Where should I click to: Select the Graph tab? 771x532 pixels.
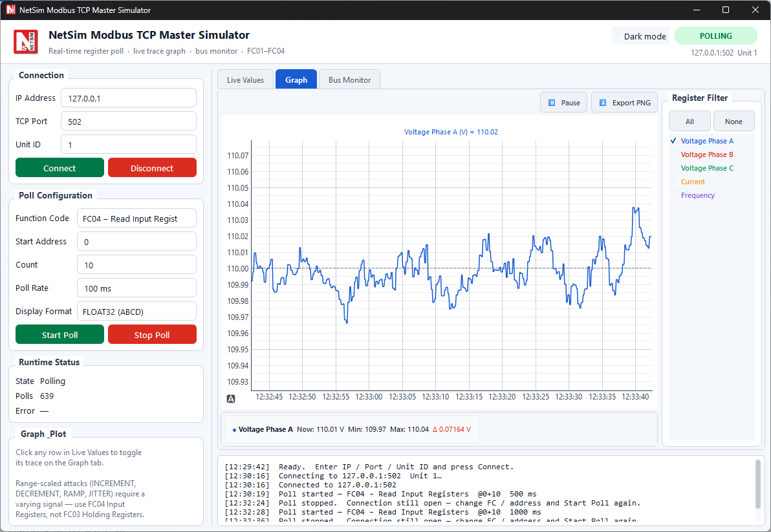[296, 80]
